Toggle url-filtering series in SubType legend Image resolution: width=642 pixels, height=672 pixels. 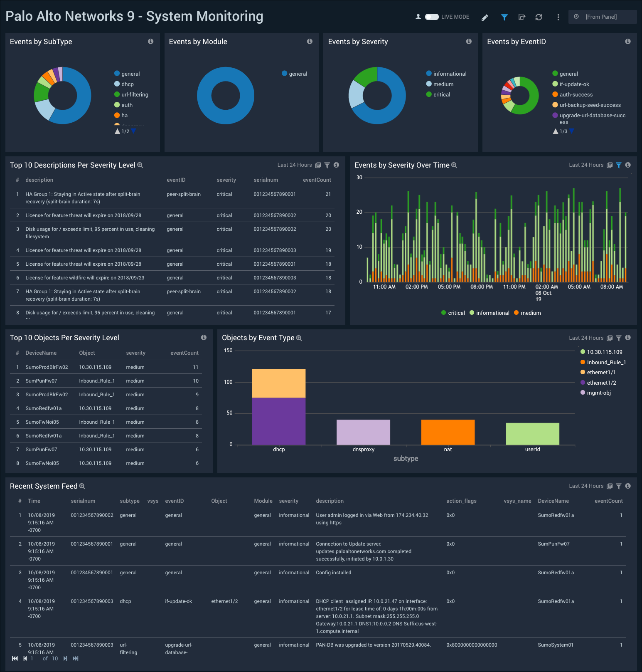coord(131,94)
